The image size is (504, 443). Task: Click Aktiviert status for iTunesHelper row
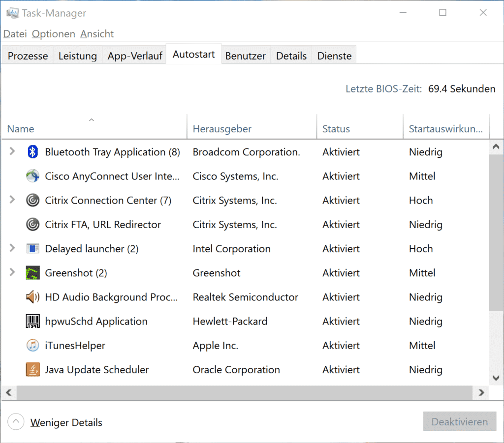[341, 346]
